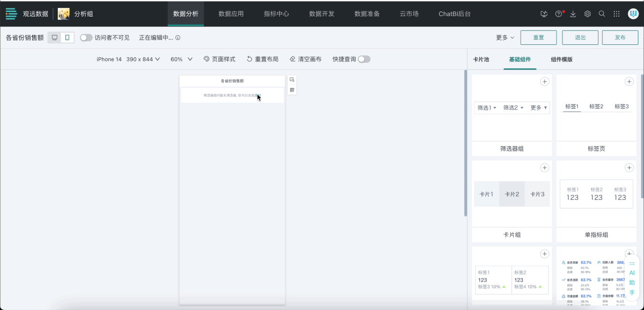Open the help question mark icon
644x310 pixels.
click(x=558, y=14)
